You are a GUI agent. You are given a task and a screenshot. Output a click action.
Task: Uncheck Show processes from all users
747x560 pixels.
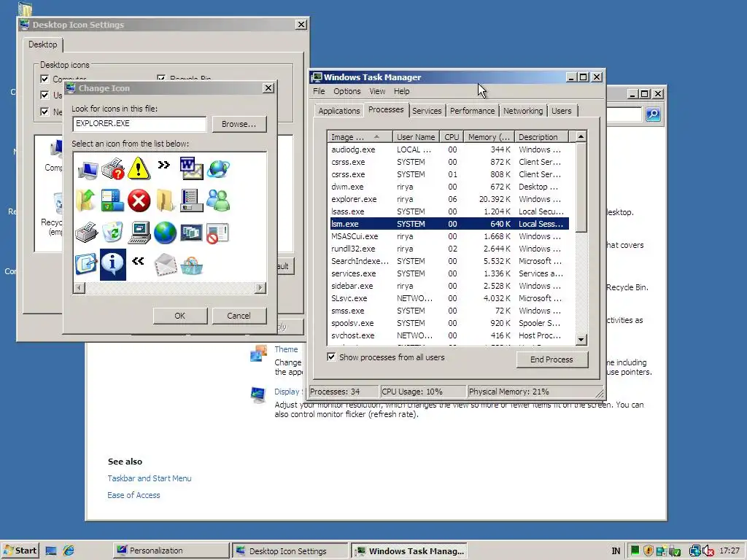[x=332, y=357]
